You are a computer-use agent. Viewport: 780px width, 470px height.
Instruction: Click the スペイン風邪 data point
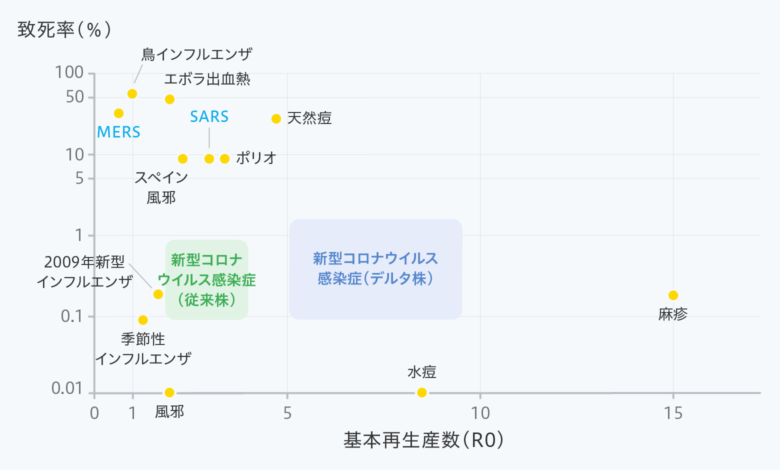(x=183, y=159)
